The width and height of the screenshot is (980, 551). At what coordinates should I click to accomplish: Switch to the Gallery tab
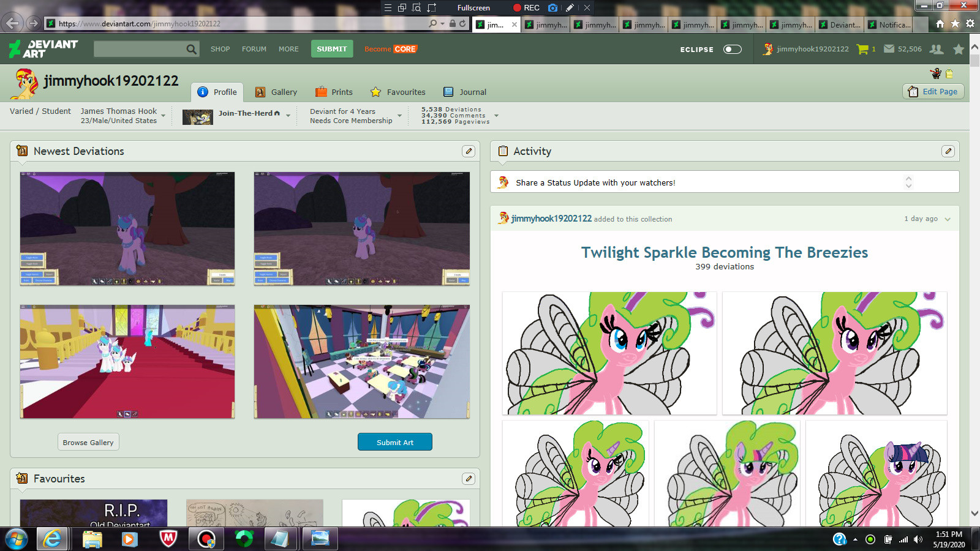point(276,92)
